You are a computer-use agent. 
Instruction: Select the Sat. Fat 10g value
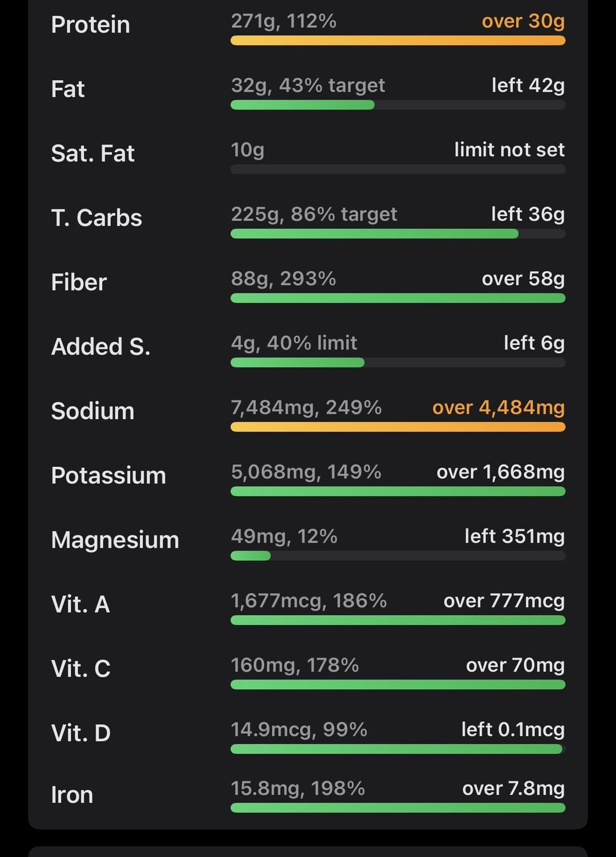(248, 150)
